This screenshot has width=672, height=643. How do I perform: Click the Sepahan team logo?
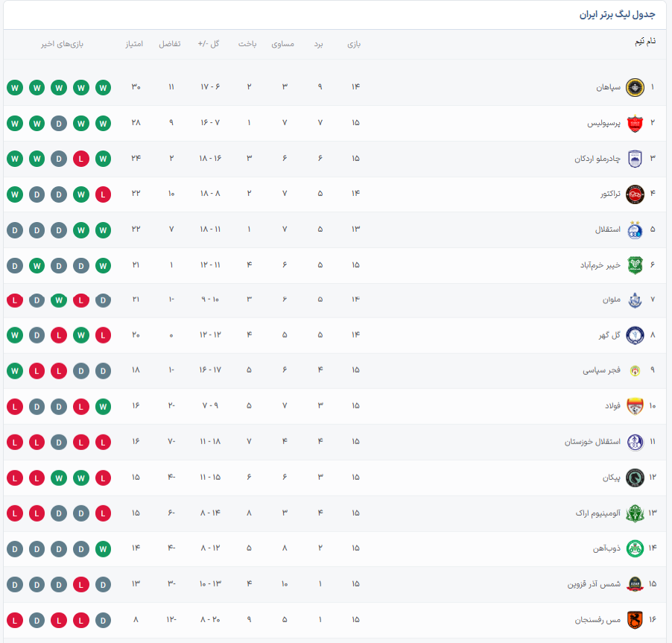pyautogui.click(x=634, y=87)
